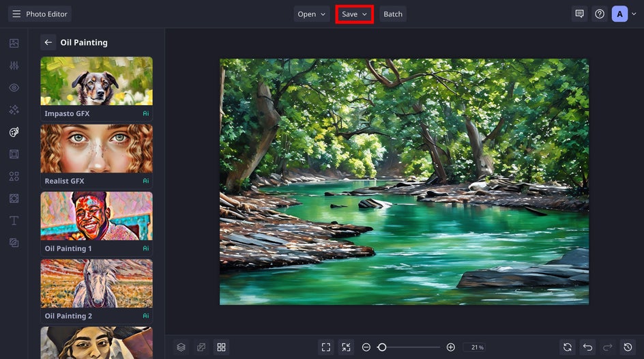Click the Impasto GFX label
Image resolution: width=644 pixels, height=359 pixels.
pyautogui.click(x=67, y=113)
